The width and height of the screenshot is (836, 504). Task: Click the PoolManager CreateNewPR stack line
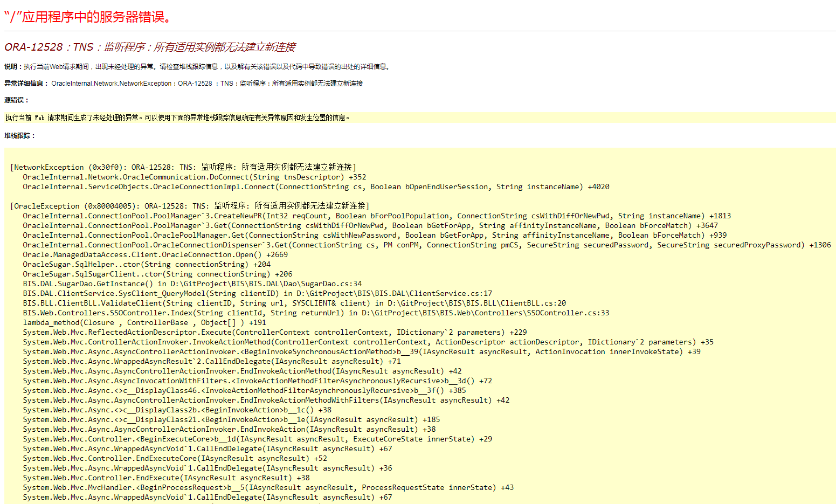pos(377,216)
